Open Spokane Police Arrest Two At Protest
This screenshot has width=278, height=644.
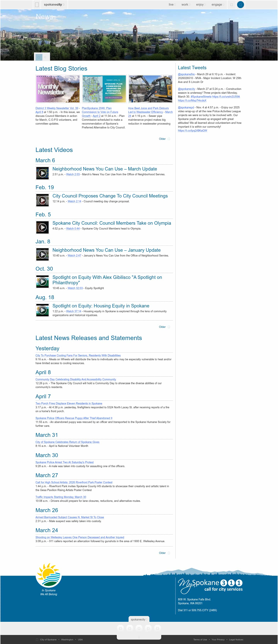(x=64, y=462)
